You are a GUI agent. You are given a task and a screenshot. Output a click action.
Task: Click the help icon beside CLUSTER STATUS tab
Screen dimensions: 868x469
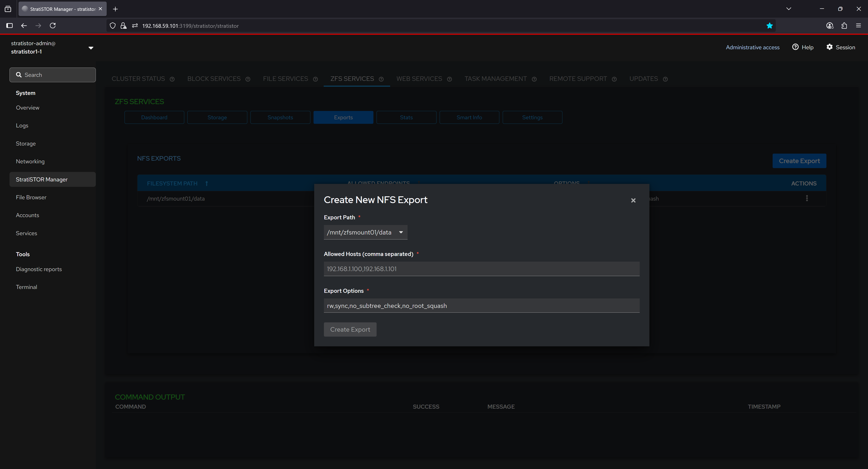[x=172, y=79]
